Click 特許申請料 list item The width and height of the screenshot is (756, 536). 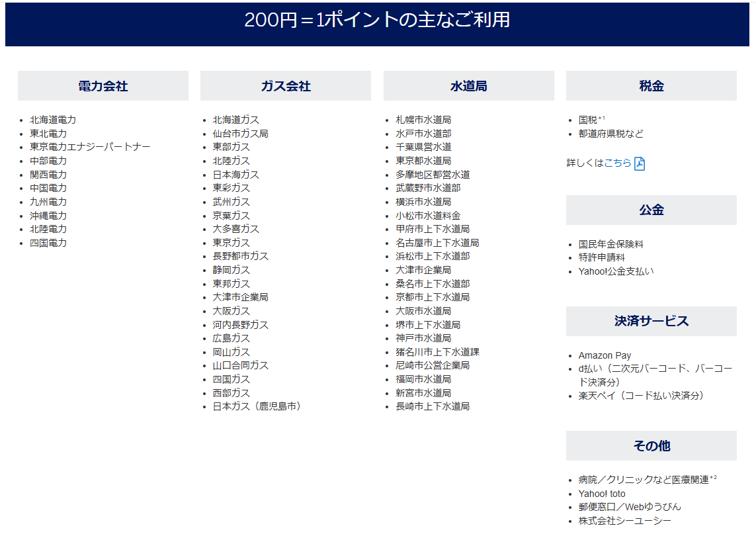click(602, 257)
